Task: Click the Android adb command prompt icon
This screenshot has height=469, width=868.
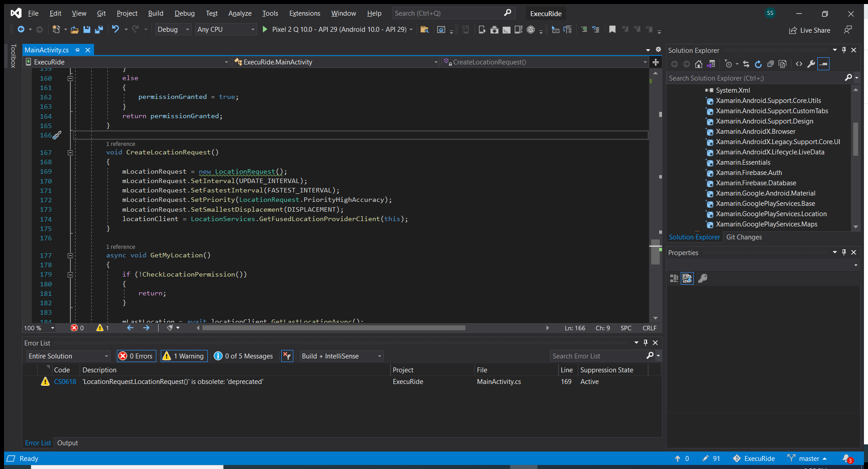Action: [506, 30]
